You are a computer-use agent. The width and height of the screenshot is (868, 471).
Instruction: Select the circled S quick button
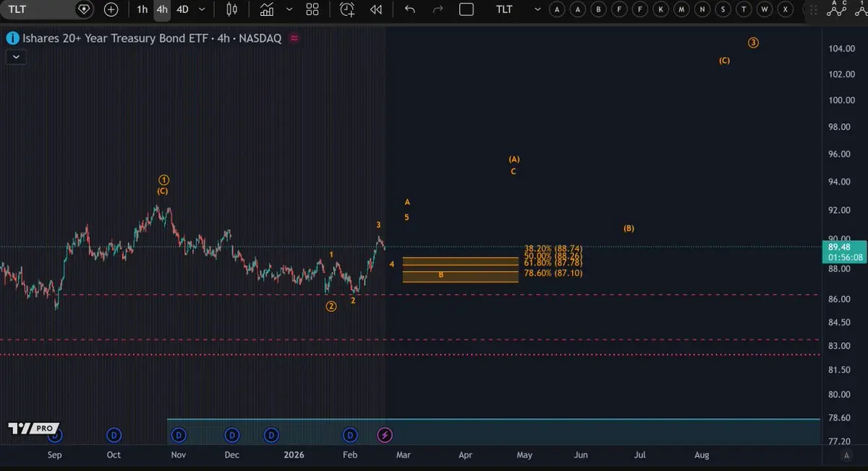(x=723, y=9)
